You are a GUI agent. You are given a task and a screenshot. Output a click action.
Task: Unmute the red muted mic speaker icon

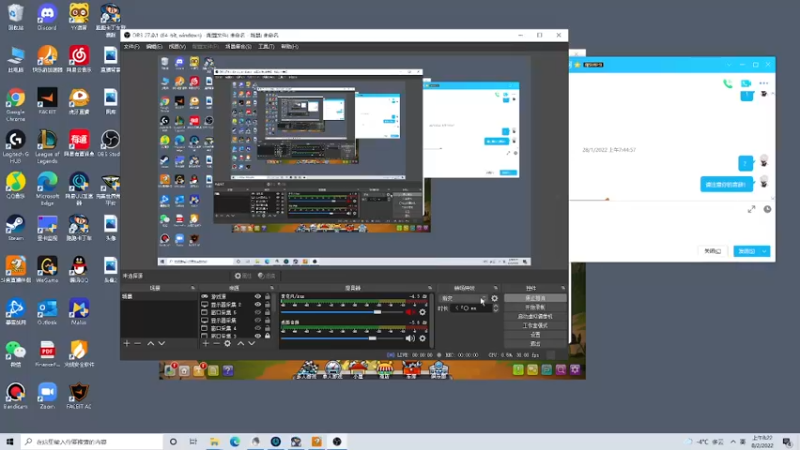(x=410, y=312)
